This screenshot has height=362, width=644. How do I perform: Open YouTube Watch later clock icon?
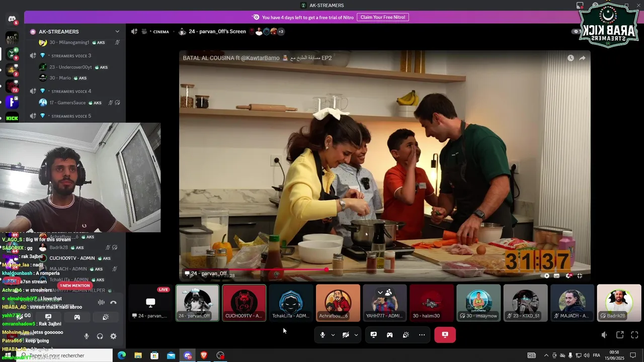pyautogui.click(x=571, y=58)
